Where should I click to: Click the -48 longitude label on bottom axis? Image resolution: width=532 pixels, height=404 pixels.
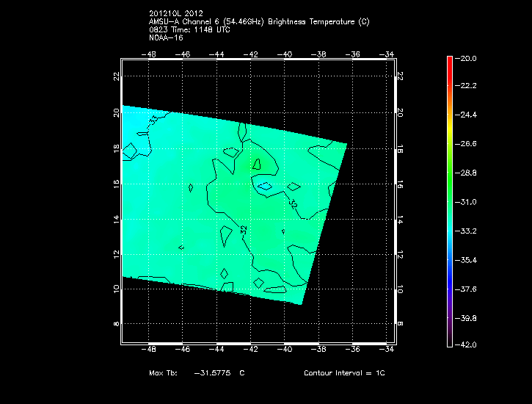click(150, 350)
